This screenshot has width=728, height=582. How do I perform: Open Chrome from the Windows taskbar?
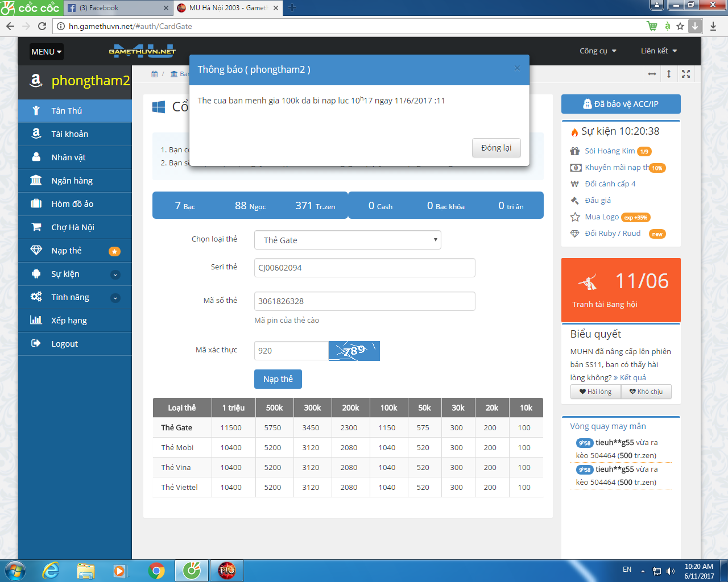point(156,570)
